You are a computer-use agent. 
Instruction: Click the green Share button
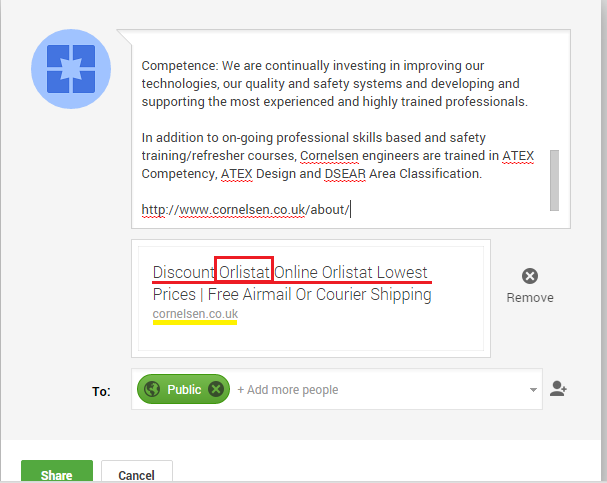pos(57,471)
